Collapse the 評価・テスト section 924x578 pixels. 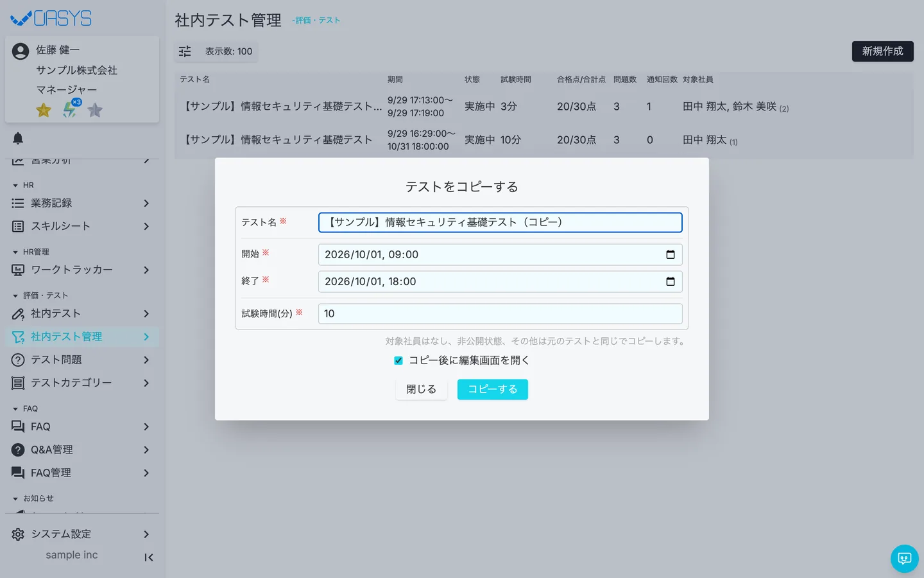click(15, 296)
